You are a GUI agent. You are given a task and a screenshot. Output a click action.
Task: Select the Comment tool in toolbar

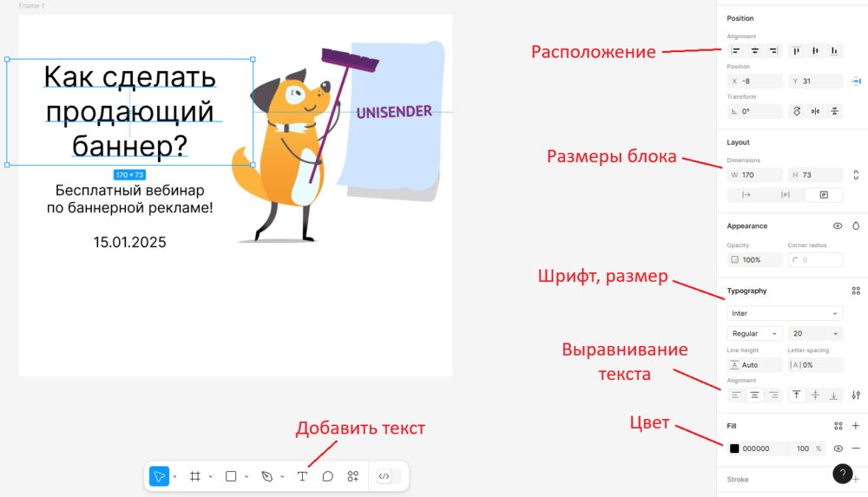328,476
